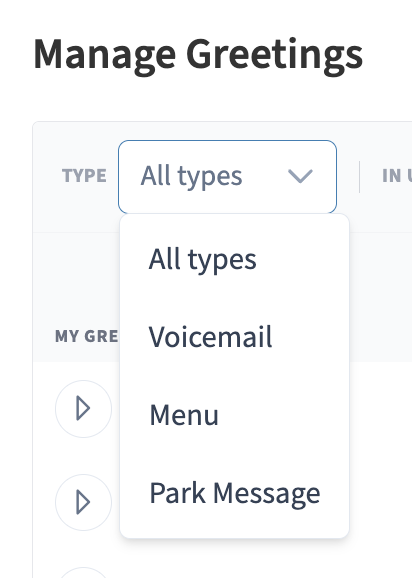Click the partially visible third play button
This screenshot has width=412, height=578.
tap(83, 573)
